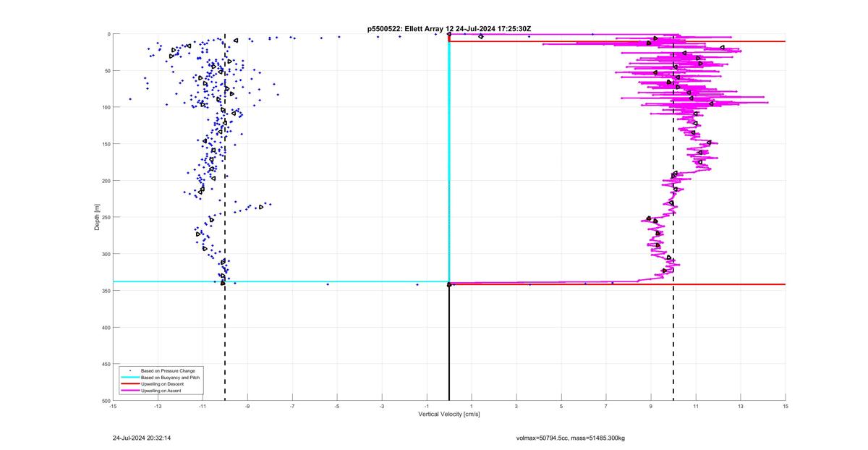Click legend entry 'Upwelling on Descent'
Image resolution: width=868 pixels, height=450 pixels.
coord(162,383)
